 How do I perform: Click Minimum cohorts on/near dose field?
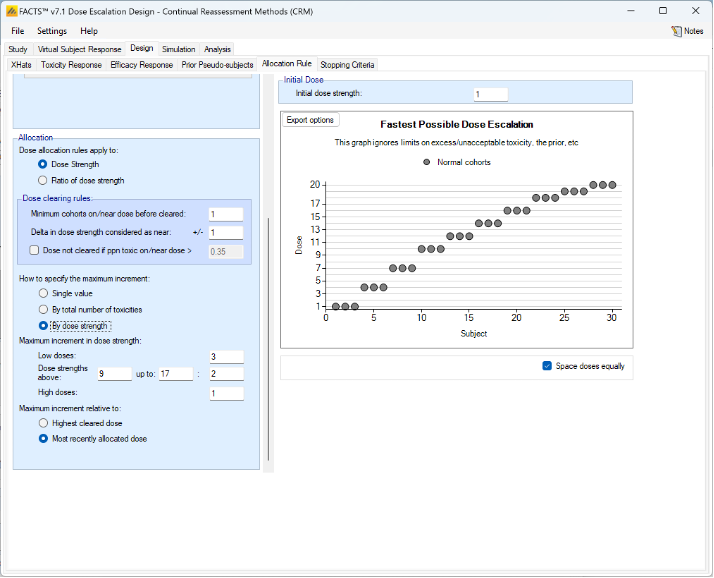(x=226, y=214)
